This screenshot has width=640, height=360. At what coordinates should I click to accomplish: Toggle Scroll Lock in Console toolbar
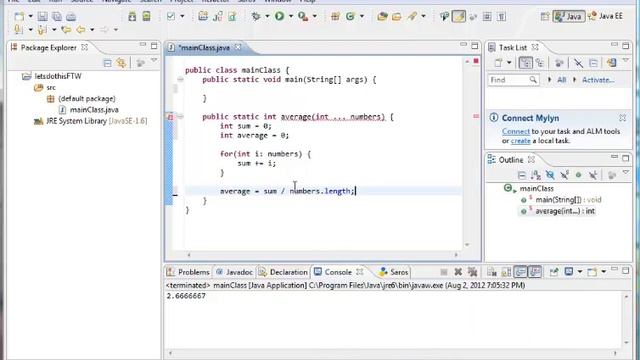506,272
